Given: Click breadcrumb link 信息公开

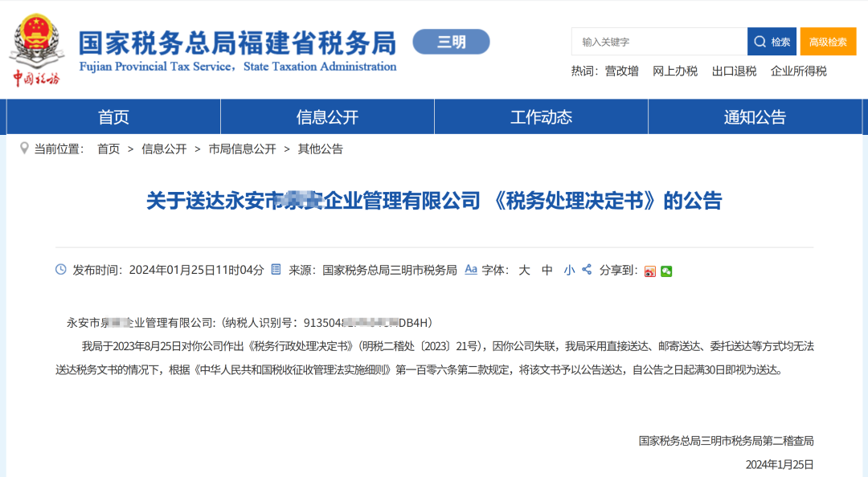Looking at the screenshot, I should [x=164, y=149].
